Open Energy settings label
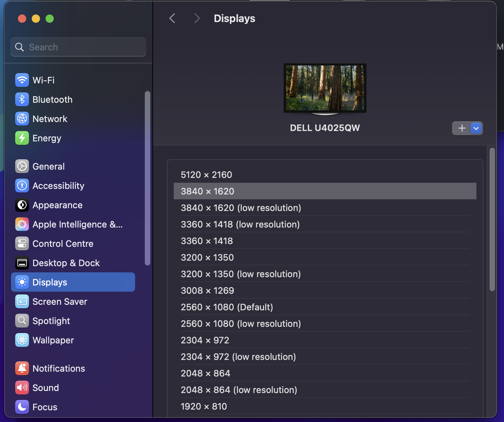Screen dimensions: 504x422 (x=47, y=138)
